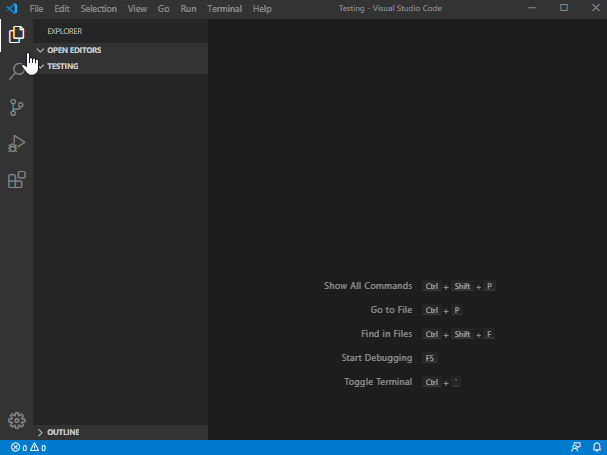This screenshot has height=455, width=607.
Task: Click the Start Debugging text
Action: pyautogui.click(x=377, y=358)
